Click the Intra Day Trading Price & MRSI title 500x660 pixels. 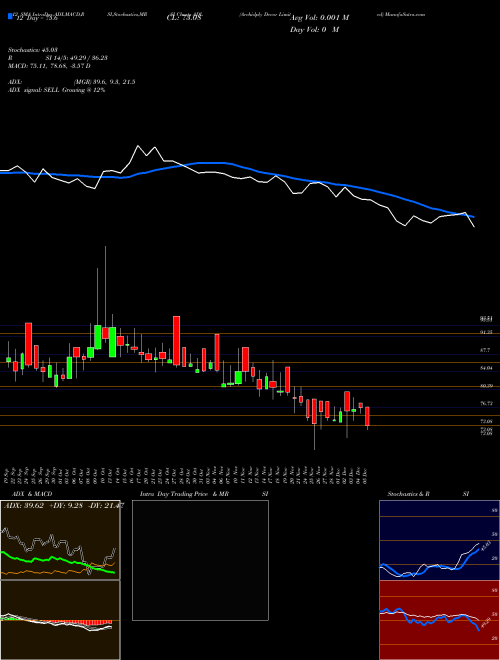[x=204, y=494]
